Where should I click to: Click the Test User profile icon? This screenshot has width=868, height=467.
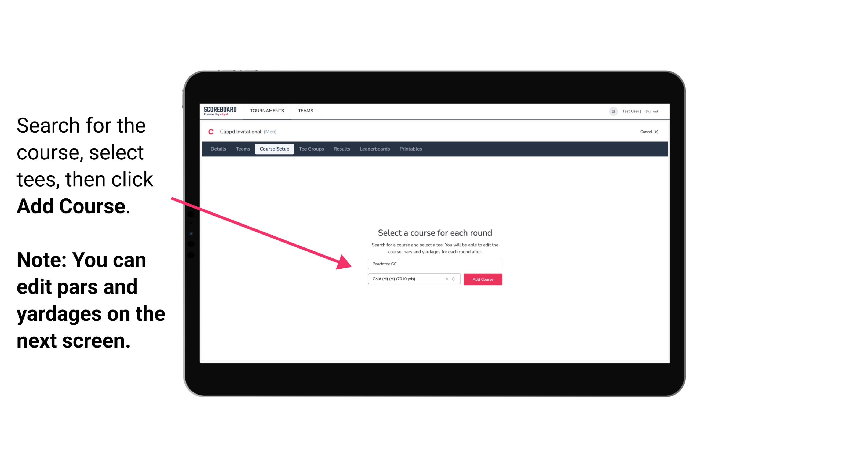click(x=612, y=111)
